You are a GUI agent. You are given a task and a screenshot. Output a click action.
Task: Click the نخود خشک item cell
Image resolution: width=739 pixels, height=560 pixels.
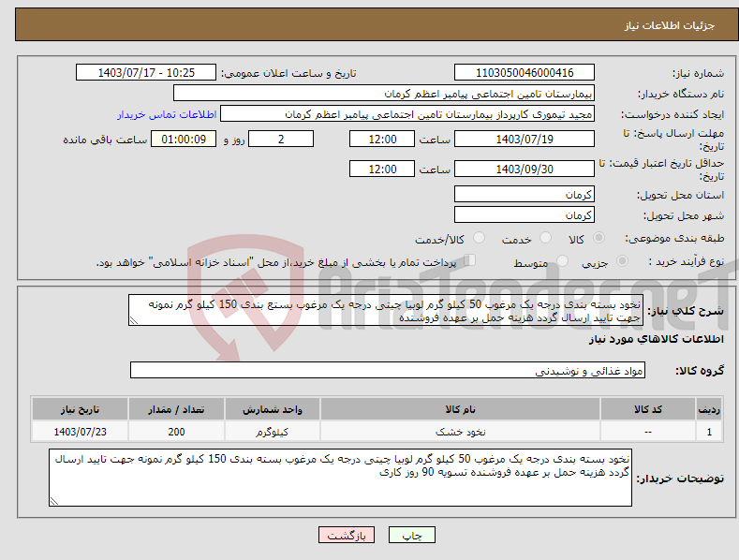point(460,432)
